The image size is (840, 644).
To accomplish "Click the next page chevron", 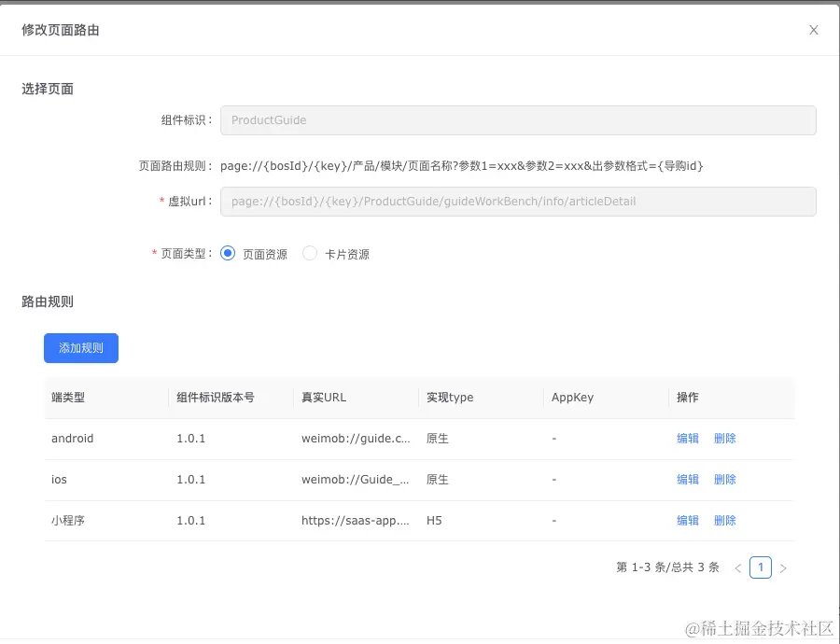I will pyautogui.click(x=783, y=567).
